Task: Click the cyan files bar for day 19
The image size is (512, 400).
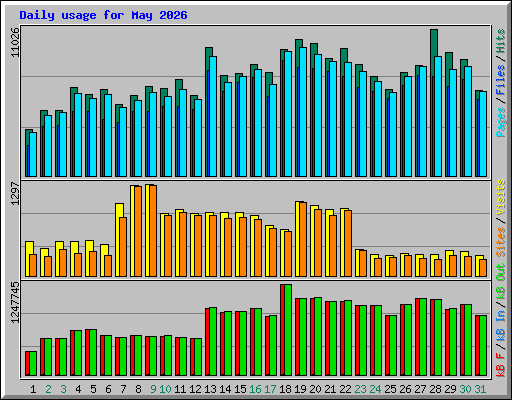Action: pos(303,112)
